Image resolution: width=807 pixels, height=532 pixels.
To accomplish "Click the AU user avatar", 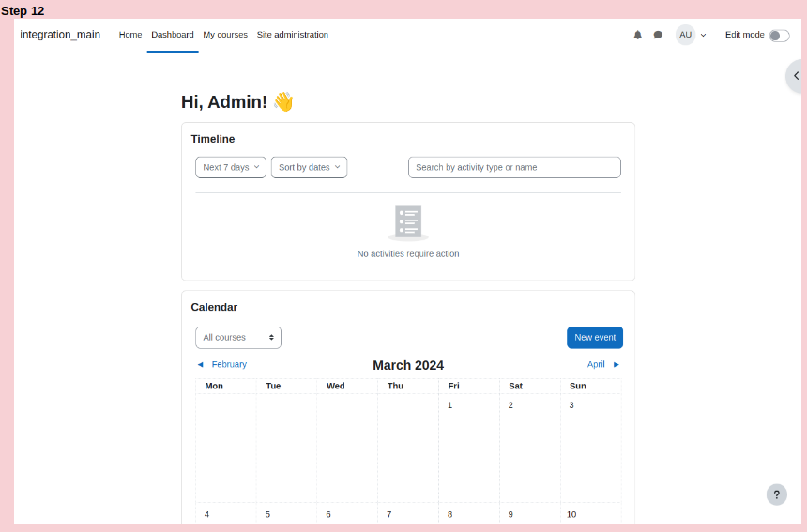I will [x=686, y=35].
